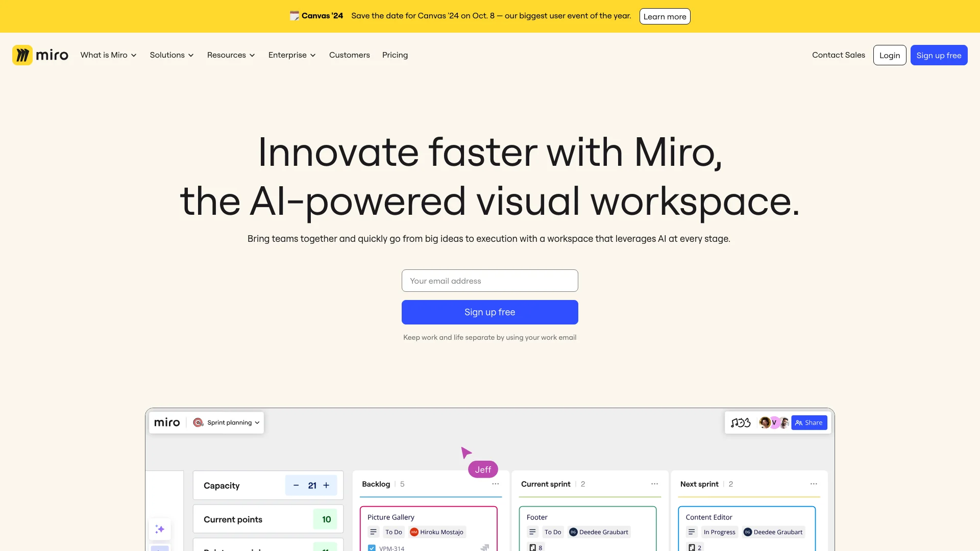The height and width of the screenshot is (551, 980).
Task: Click the Deedee Graubart avatar on Footer card
Action: click(x=573, y=532)
